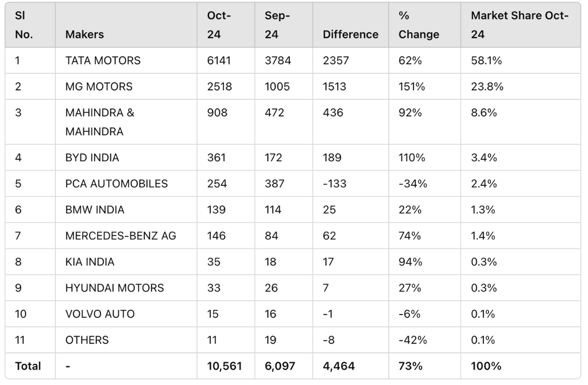Click the MERCEDES-BENZ AG cell

point(121,236)
